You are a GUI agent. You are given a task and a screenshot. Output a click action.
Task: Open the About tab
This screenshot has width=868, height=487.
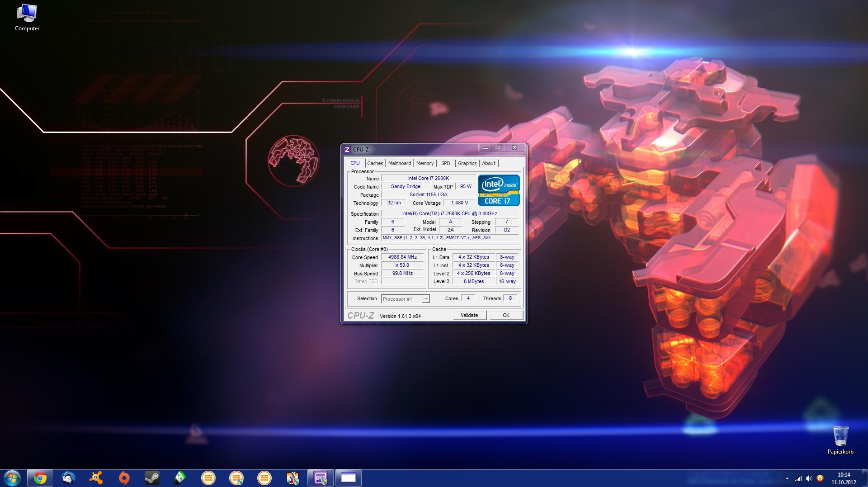pos(489,163)
